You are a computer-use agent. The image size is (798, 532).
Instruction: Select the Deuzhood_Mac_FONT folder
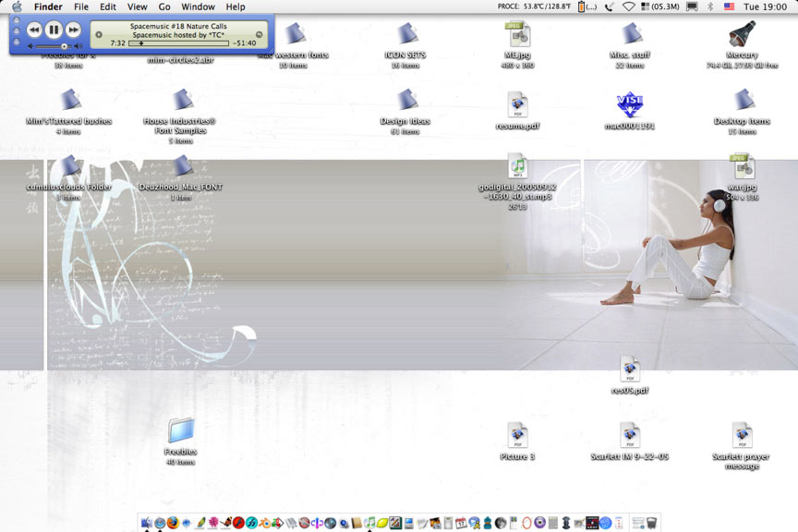coord(182,166)
